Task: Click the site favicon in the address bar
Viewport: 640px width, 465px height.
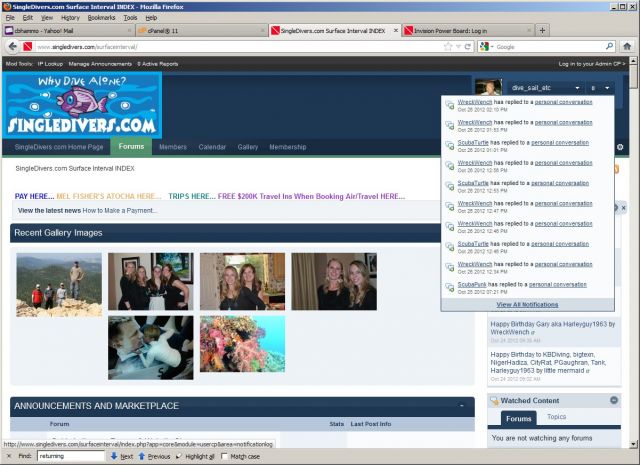Action: point(27,47)
